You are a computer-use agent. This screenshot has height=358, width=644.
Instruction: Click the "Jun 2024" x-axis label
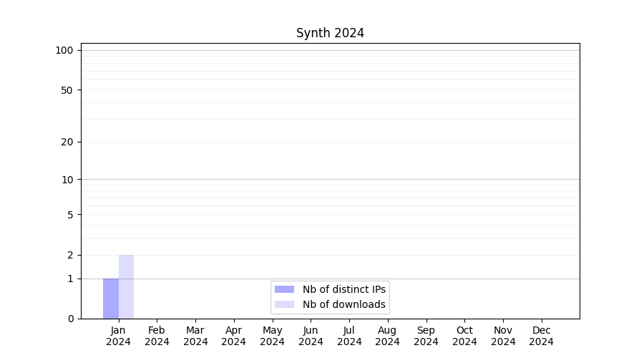tap(311, 336)
